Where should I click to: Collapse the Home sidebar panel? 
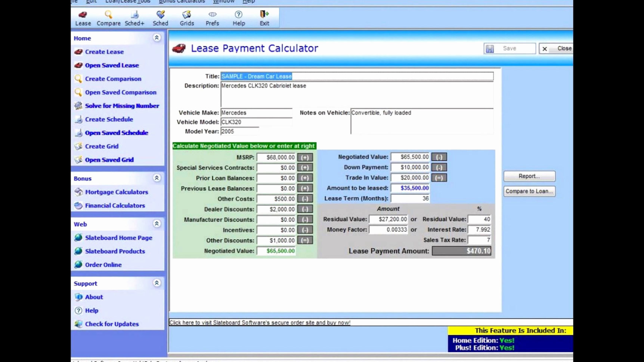click(157, 38)
